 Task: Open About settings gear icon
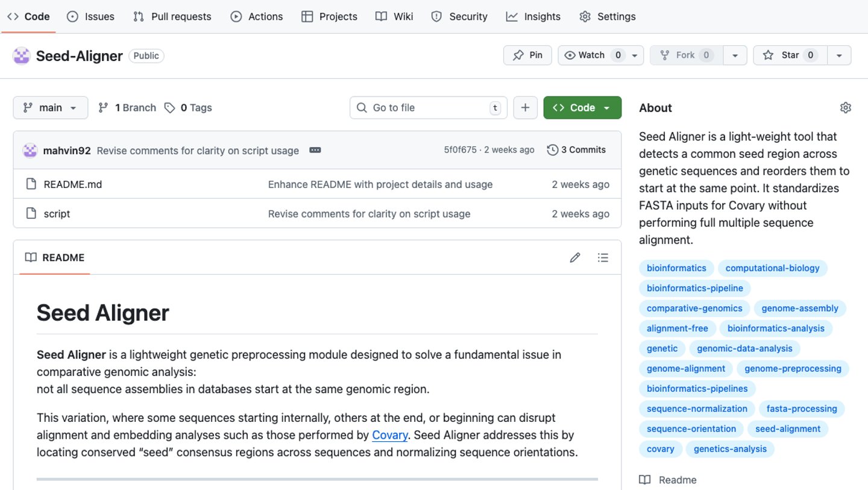pos(846,108)
